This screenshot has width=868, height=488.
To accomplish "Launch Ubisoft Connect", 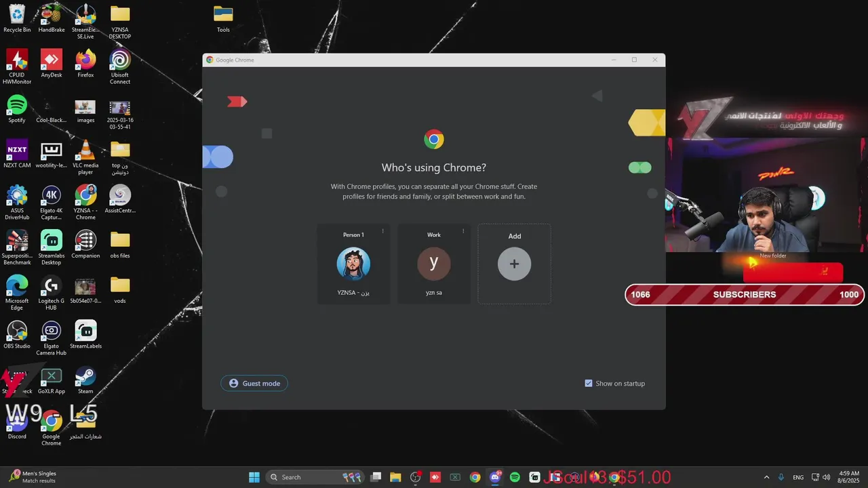I will [x=120, y=66].
